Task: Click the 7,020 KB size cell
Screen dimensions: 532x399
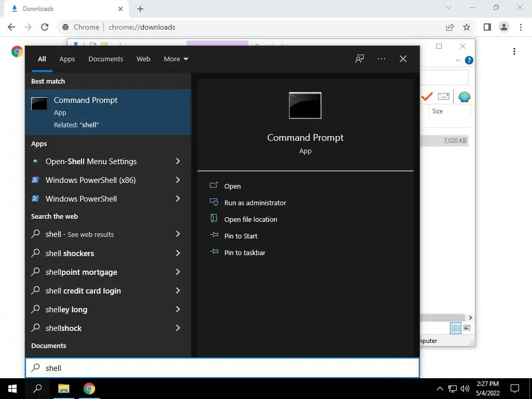Action: (x=455, y=140)
